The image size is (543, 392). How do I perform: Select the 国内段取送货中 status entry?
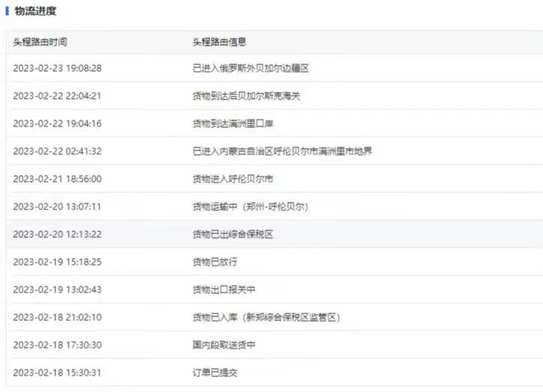(x=224, y=345)
